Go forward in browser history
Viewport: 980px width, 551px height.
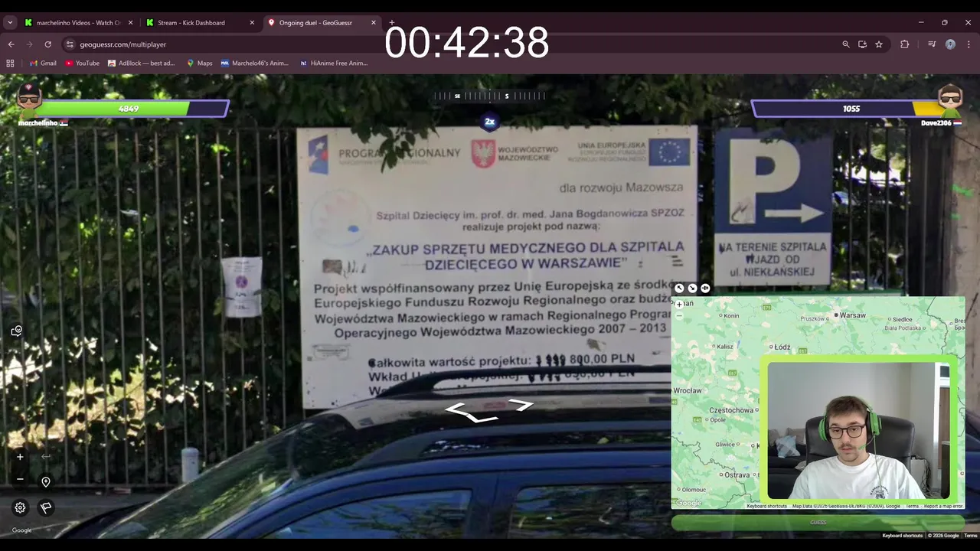(x=30, y=44)
